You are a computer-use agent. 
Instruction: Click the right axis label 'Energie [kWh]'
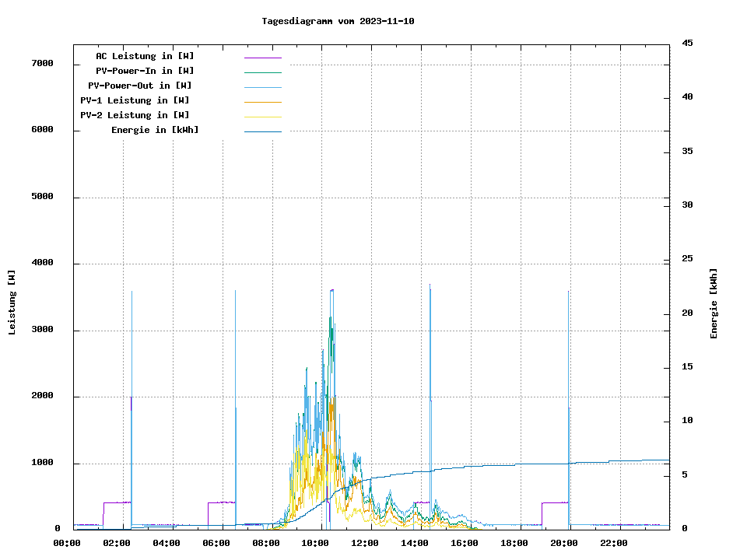point(714,303)
